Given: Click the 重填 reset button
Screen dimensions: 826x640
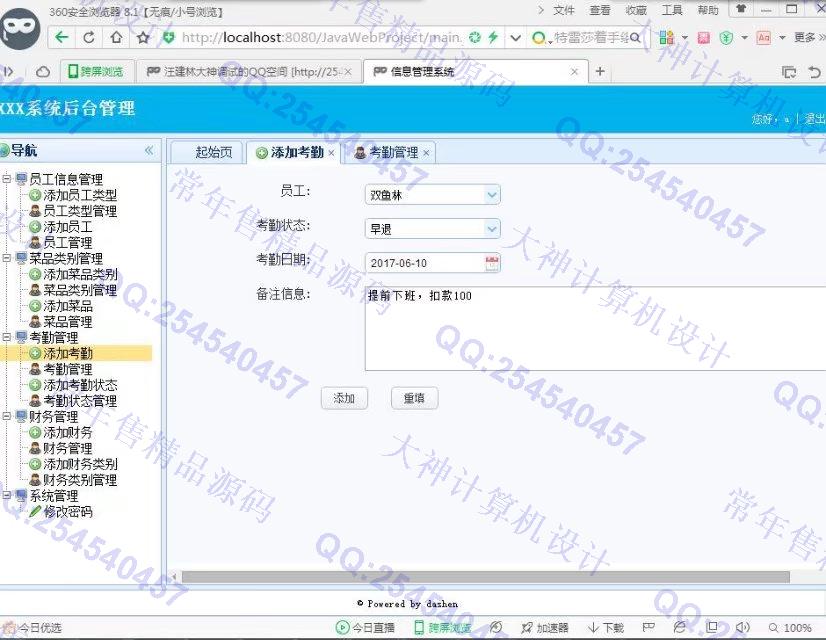Looking at the screenshot, I should 414,398.
